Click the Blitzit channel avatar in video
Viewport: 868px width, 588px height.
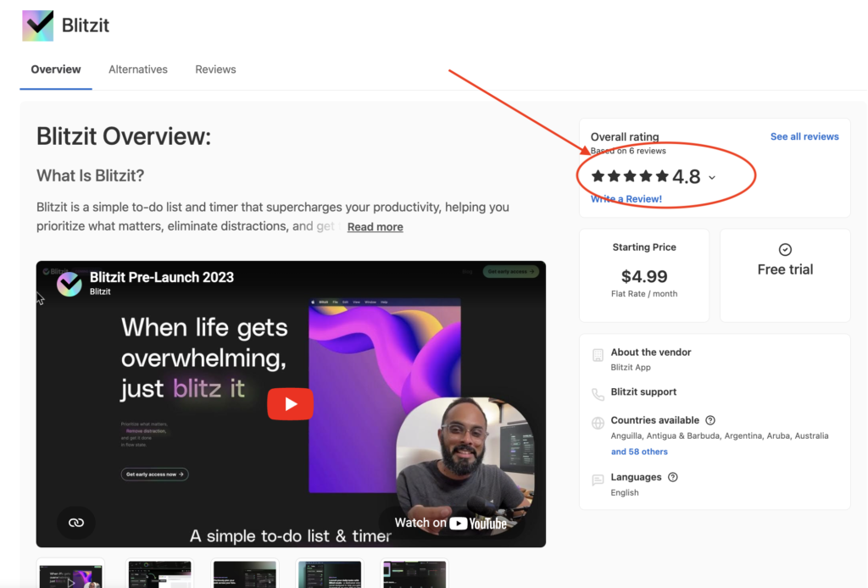click(70, 284)
